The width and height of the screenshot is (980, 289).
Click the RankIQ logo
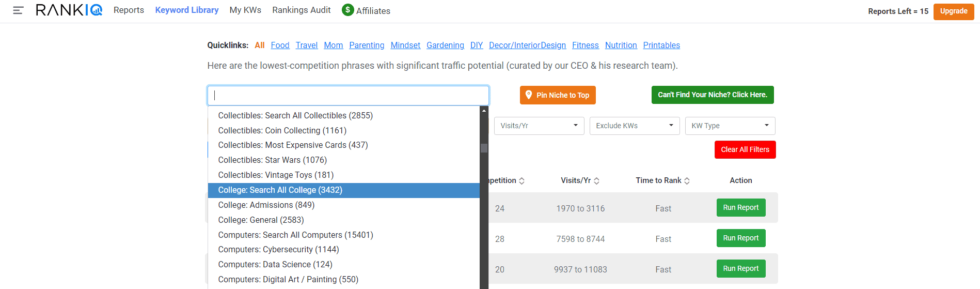(x=69, y=10)
